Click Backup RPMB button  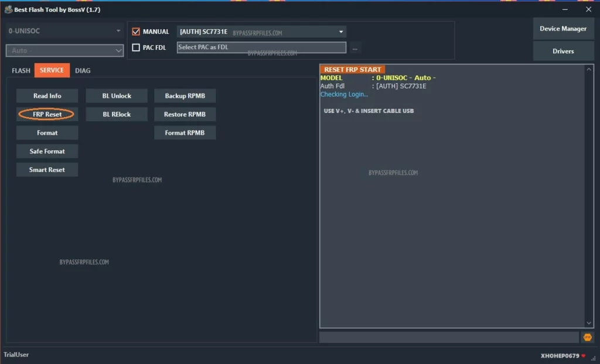[x=185, y=96]
